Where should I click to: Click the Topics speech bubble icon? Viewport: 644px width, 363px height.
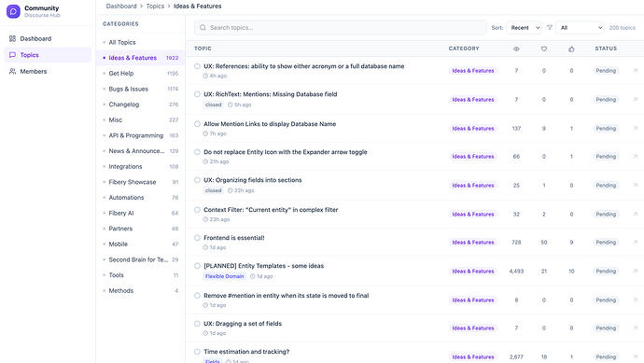(x=12, y=55)
